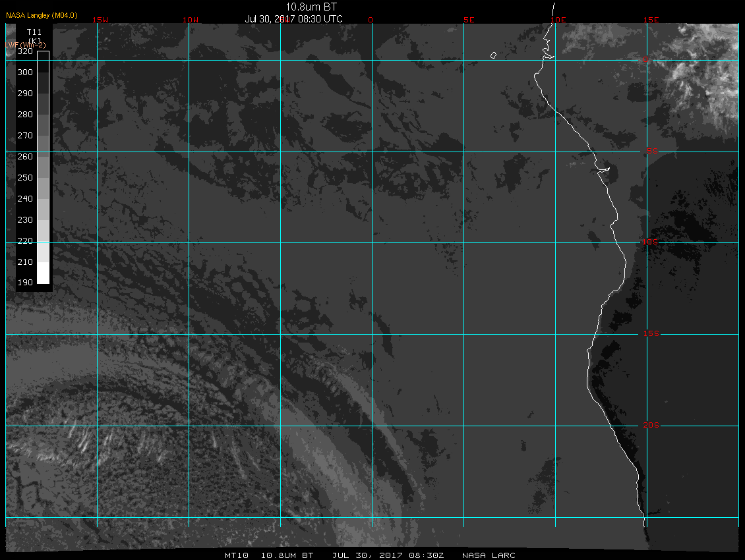Click the 270 value on the color scale
745x560 pixels.
click(x=24, y=135)
